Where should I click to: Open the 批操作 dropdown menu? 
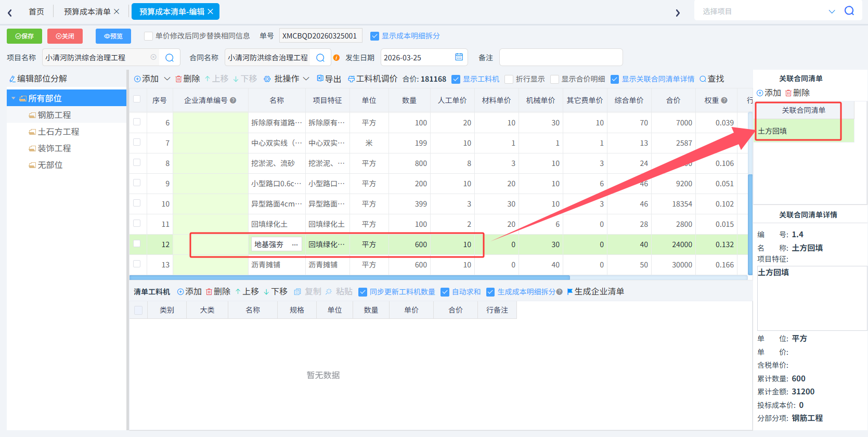[286, 79]
